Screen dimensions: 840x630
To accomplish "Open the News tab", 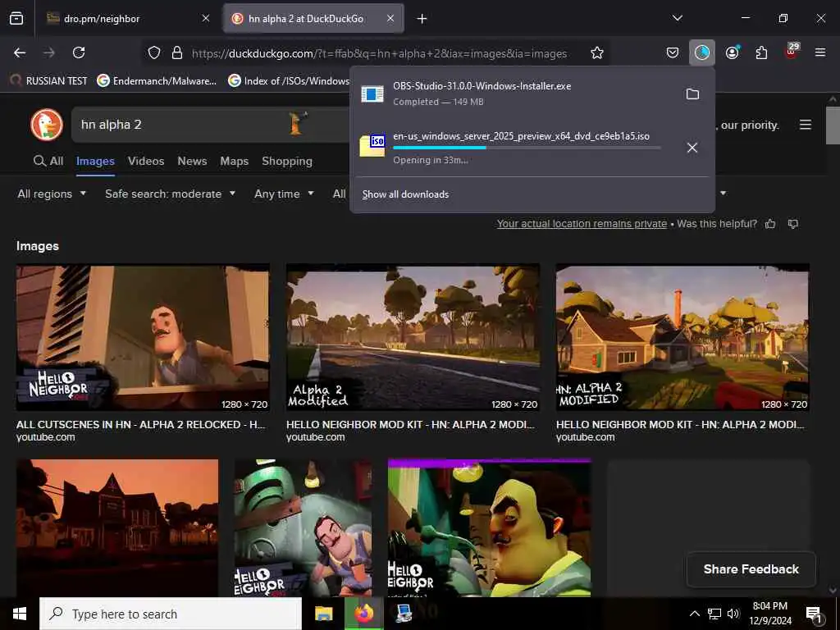I will (x=192, y=162).
